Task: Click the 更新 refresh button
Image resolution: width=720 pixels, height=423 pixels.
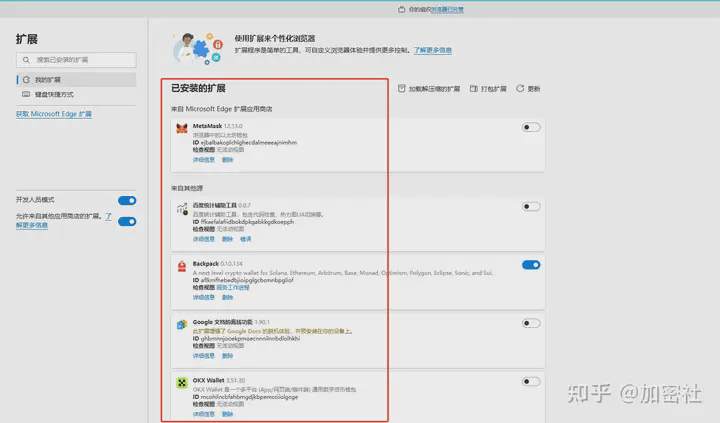Action: pos(528,89)
